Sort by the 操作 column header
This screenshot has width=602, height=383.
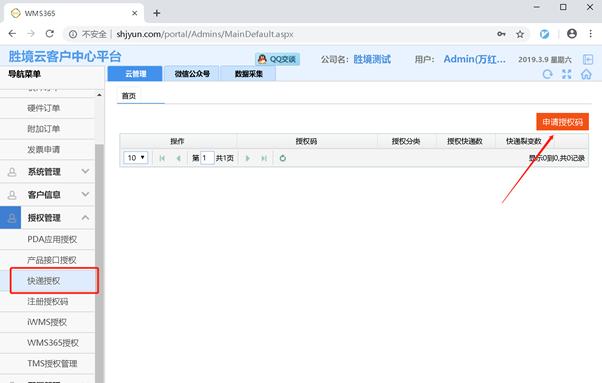[x=178, y=141]
